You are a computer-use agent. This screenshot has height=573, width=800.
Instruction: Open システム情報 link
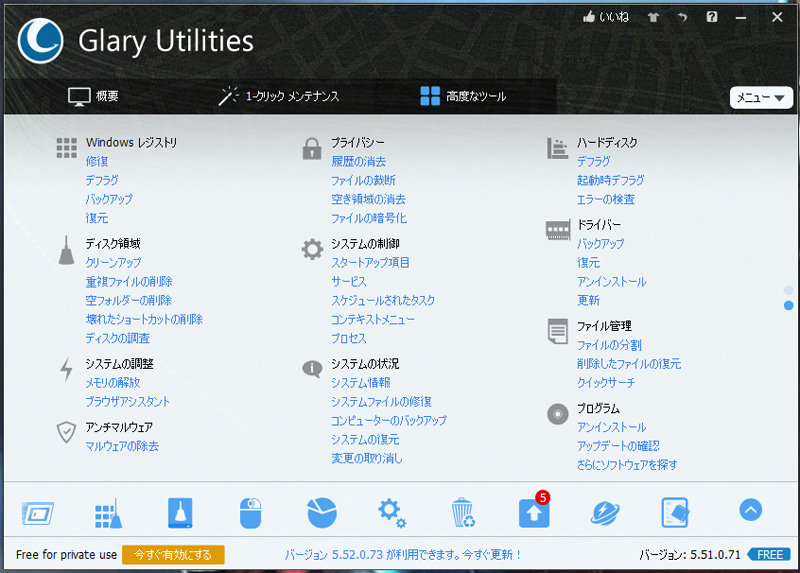[x=361, y=382]
